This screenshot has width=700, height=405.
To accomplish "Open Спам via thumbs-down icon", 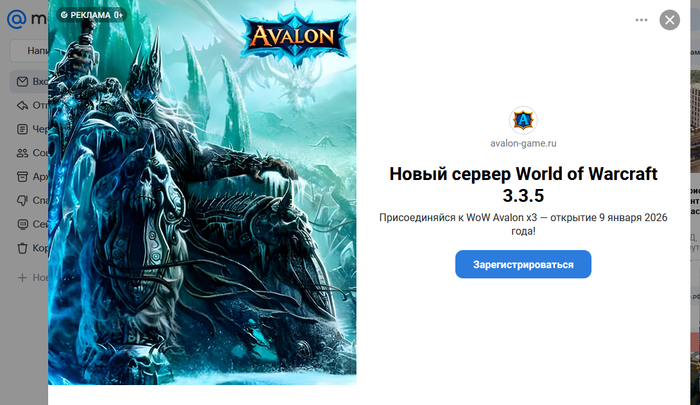I will pyautogui.click(x=22, y=200).
